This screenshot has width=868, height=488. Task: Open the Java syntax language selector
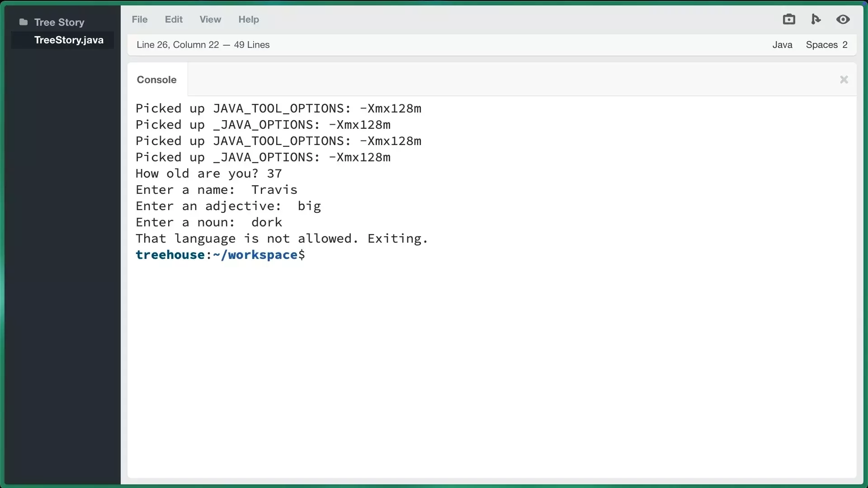point(782,45)
